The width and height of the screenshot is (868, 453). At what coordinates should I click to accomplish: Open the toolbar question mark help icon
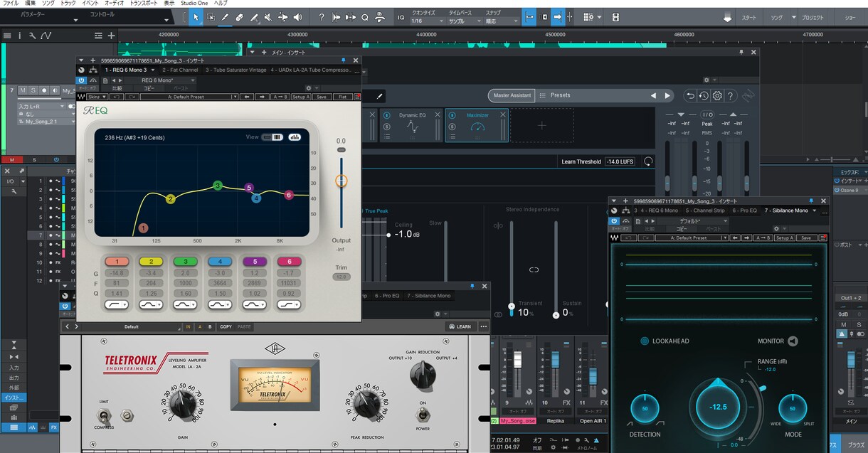322,17
